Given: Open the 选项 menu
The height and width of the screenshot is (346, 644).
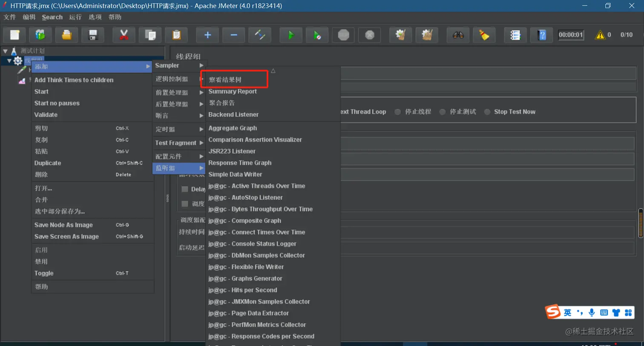Looking at the screenshot, I should point(95,17).
